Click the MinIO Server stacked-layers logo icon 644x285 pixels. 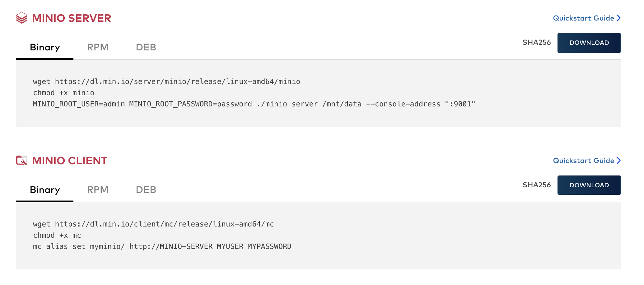coord(21,18)
